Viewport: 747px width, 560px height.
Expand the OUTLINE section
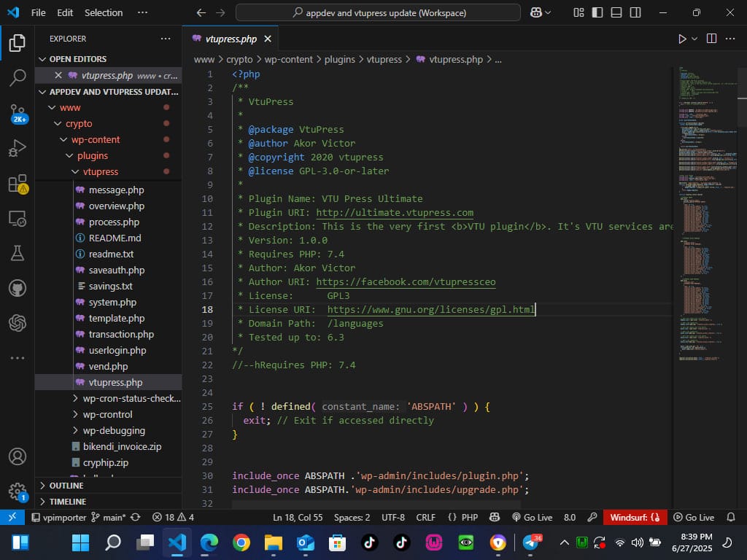coord(66,486)
